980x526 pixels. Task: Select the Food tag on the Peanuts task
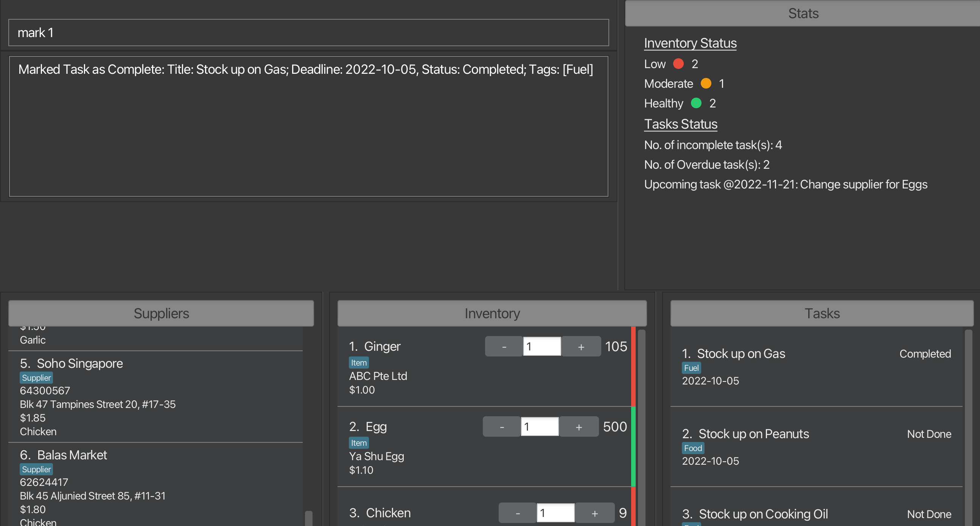coord(692,448)
